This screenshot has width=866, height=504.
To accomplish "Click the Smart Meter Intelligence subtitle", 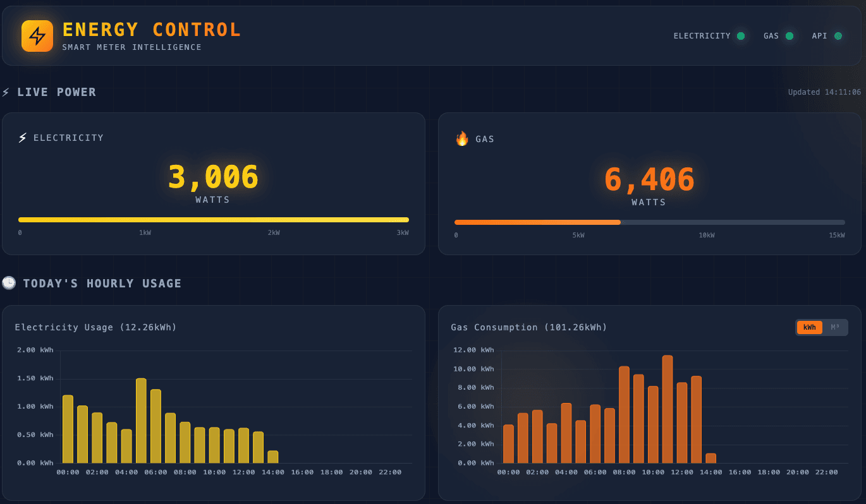I will [132, 47].
